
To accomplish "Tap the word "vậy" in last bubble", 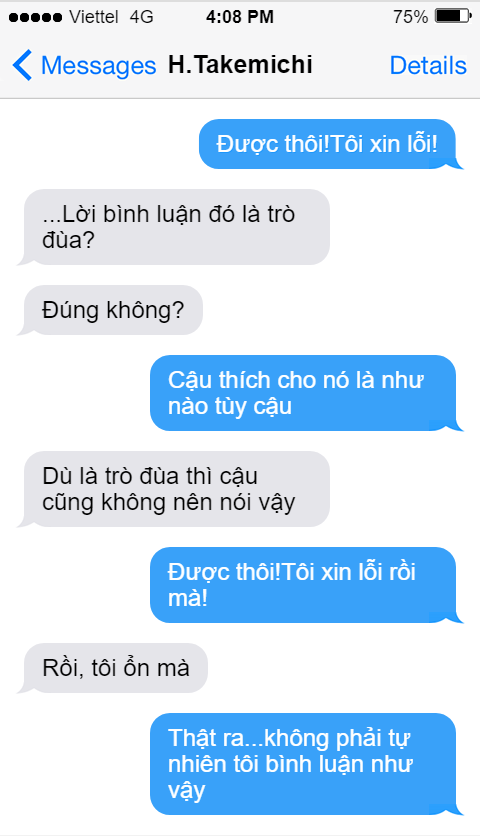I will click(x=186, y=791).
